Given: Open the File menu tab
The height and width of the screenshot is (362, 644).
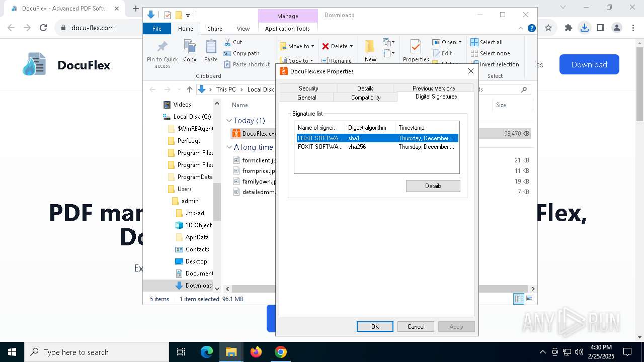Looking at the screenshot, I should coord(157,29).
